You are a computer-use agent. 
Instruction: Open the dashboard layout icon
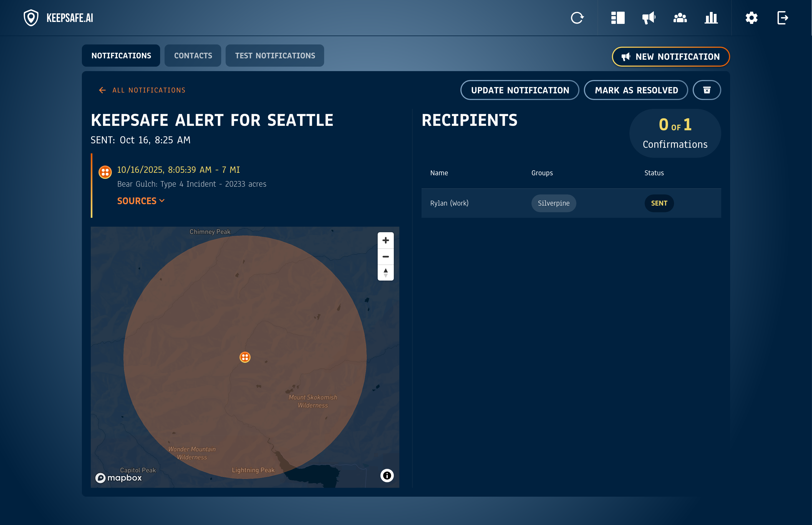617,18
